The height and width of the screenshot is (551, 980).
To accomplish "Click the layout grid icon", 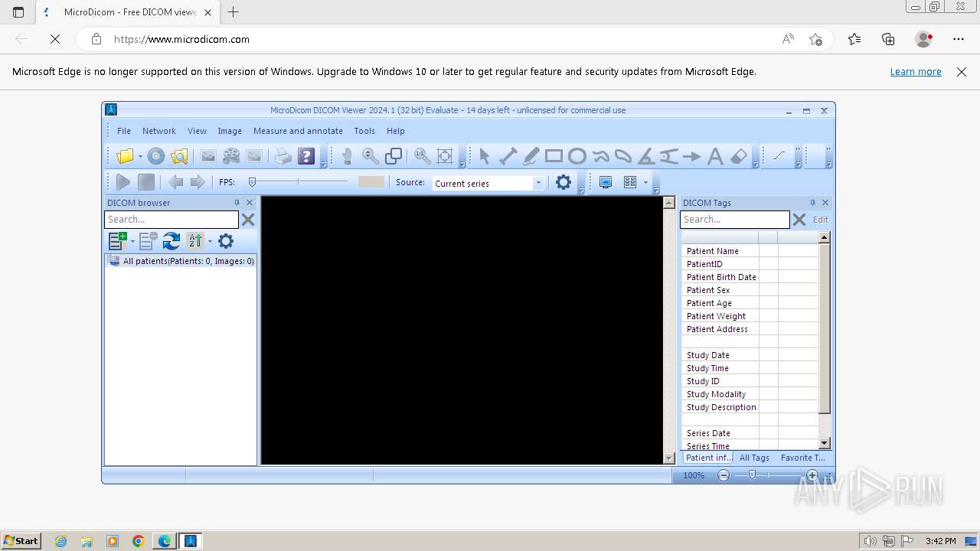I will click(x=630, y=182).
